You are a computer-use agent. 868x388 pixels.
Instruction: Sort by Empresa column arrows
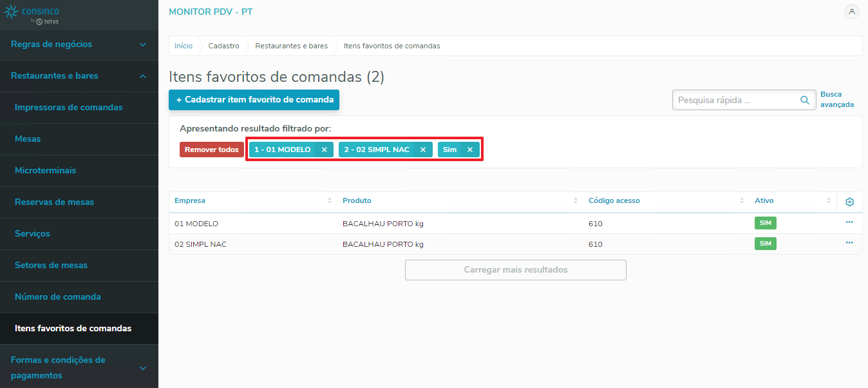330,201
